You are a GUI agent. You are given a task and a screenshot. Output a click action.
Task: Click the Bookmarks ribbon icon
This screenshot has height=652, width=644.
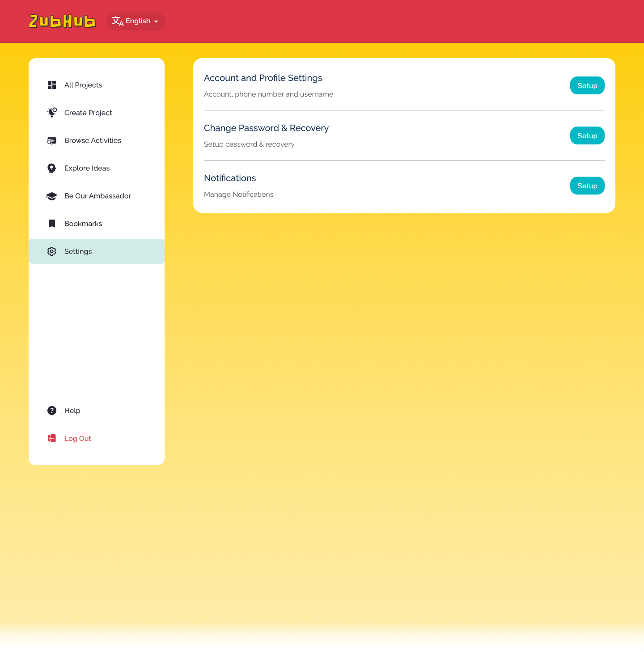click(51, 224)
